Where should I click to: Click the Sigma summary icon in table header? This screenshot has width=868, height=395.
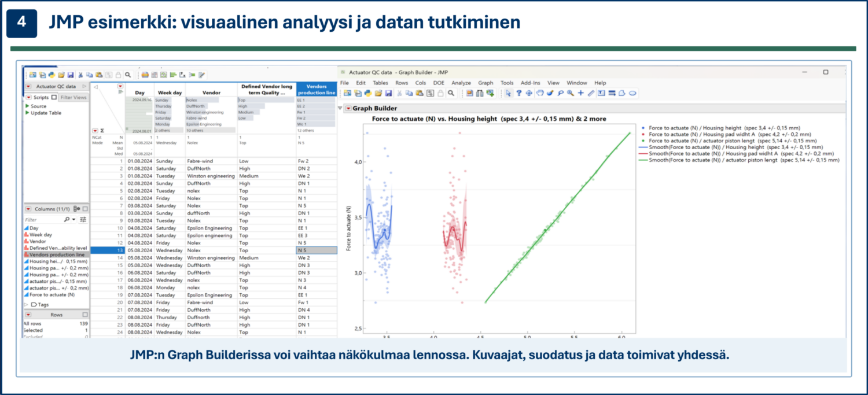pos(102,131)
